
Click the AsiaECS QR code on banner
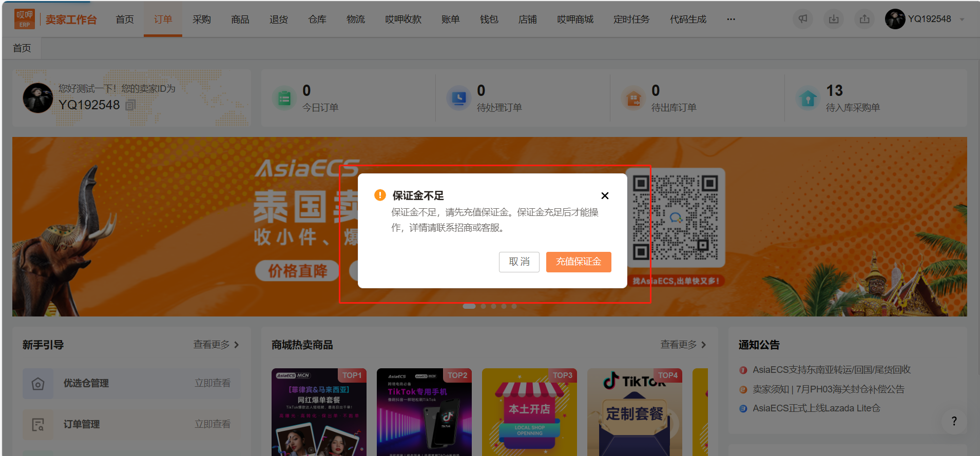tap(676, 217)
